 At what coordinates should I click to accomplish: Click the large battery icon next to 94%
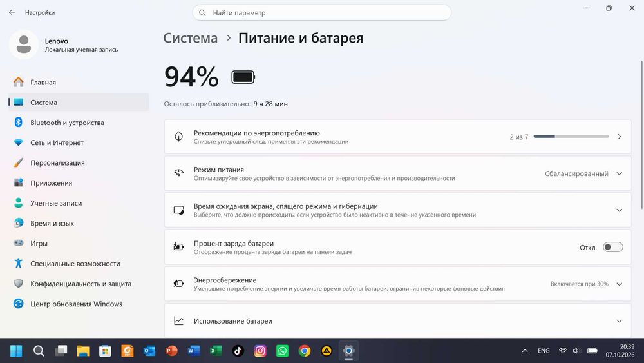click(x=243, y=77)
